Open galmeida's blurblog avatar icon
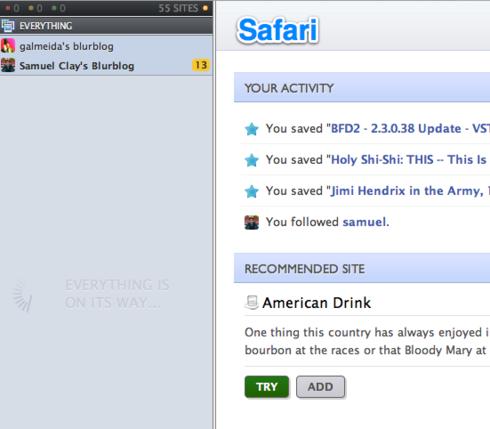 tap(8, 46)
